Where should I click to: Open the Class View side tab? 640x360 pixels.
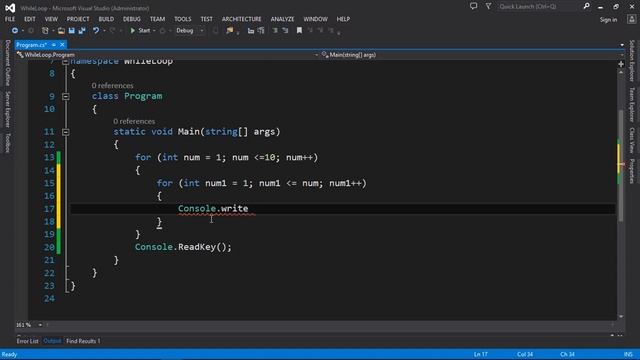click(x=632, y=140)
